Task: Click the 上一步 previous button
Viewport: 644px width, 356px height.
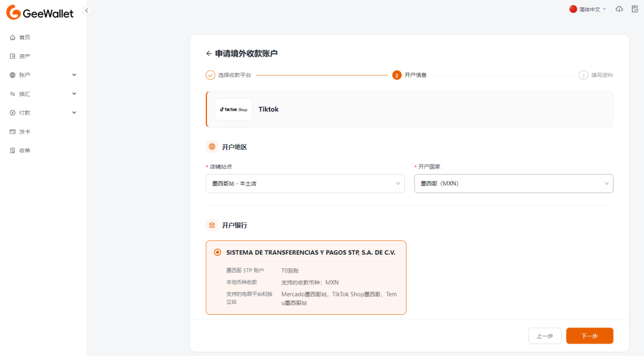Action: (x=544, y=336)
